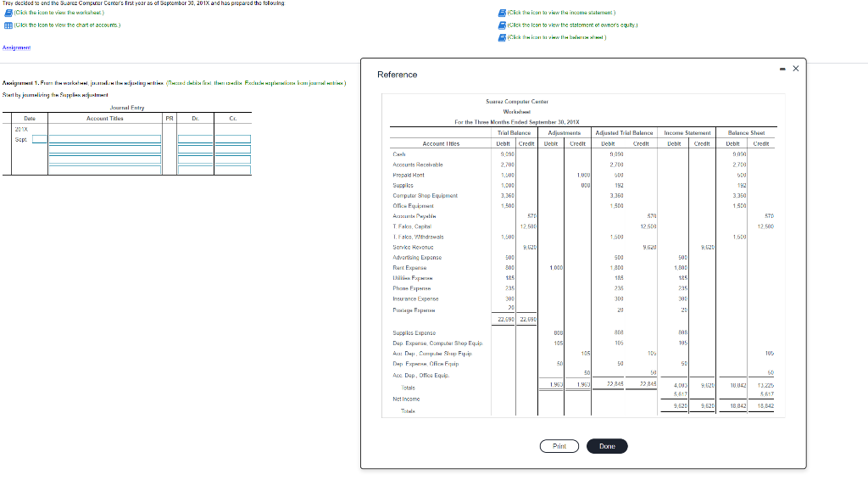The height and width of the screenshot is (480, 868).
Task: Click the 'Prepaid Rent' row label
Action: click(409, 175)
